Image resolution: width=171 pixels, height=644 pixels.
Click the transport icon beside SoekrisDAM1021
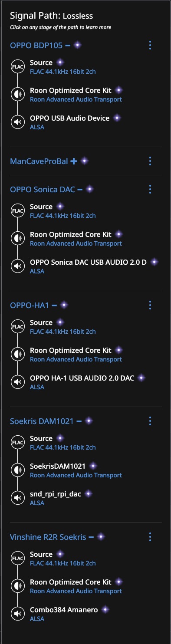(17, 470)
